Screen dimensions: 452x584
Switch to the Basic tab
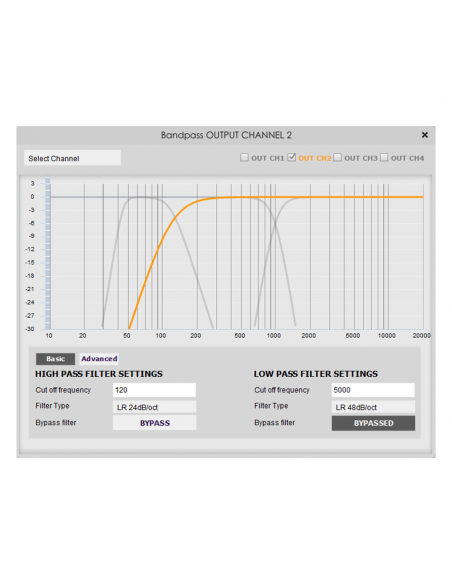(55, 359)
